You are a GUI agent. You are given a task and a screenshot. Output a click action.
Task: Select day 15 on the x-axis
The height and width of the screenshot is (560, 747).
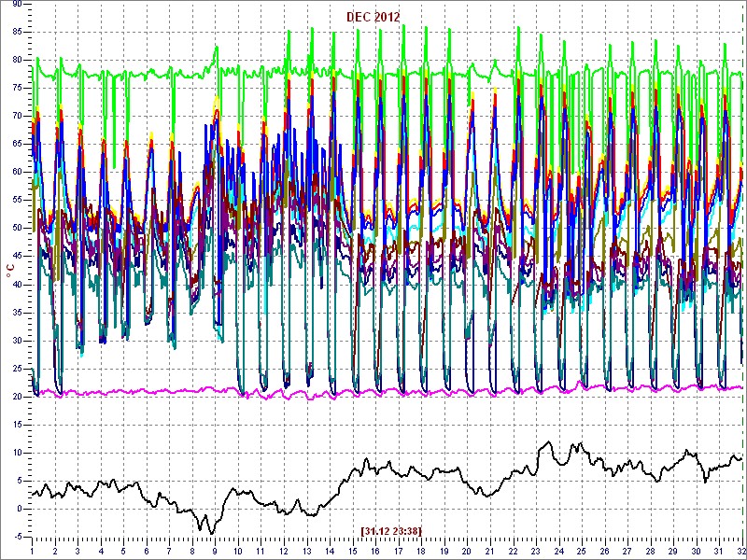pos(352,552)
